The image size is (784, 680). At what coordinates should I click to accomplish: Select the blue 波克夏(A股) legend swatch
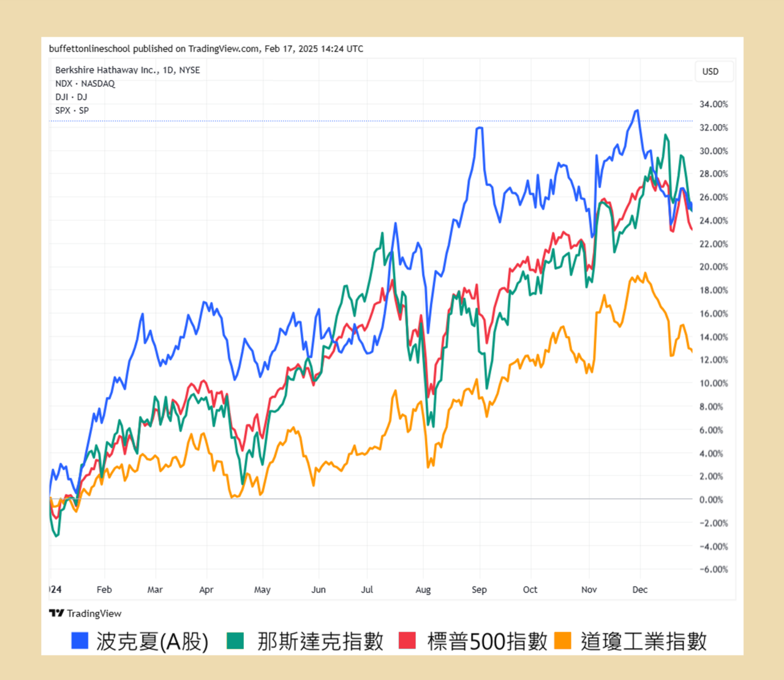point(78,641)
